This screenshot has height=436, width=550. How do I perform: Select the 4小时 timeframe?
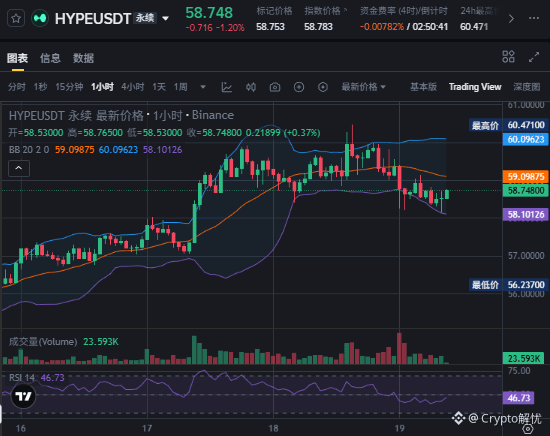click(x=133, y=87)
